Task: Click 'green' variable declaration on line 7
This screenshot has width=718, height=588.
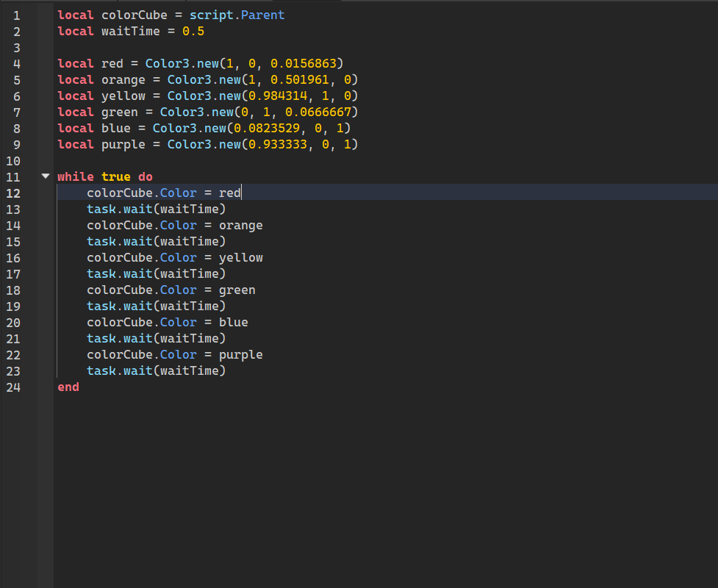Action: click(120, 112)
